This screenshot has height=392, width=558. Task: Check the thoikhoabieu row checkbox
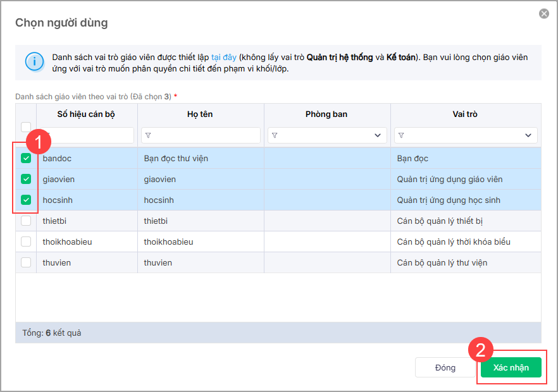point(26,242)
